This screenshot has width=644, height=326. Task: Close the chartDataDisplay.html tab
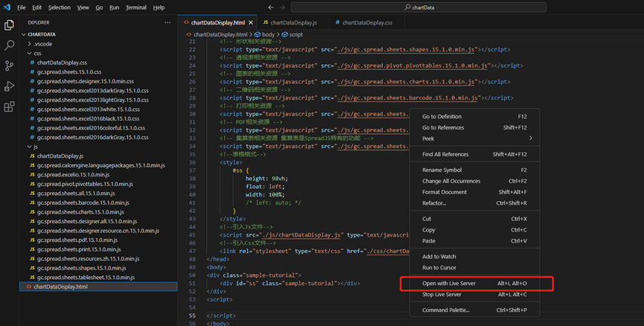(x=251, y=22)
